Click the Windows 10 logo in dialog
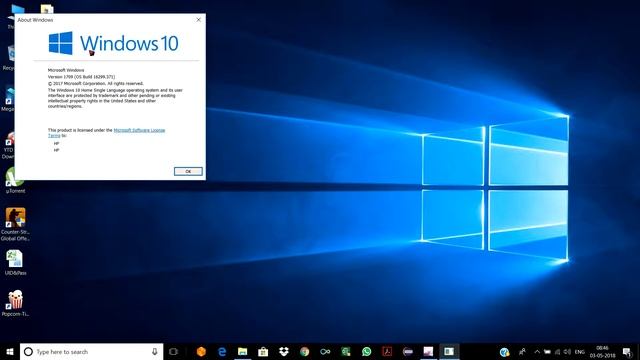This screenshot has width=640, height=360. (113, 43)
